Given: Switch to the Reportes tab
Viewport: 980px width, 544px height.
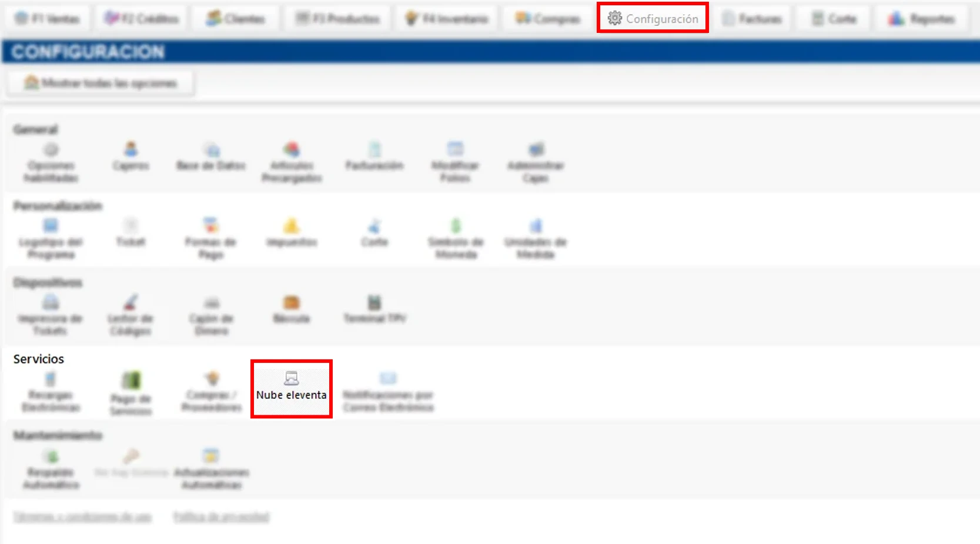Looking at the screenshot, I should pos(920,18).
